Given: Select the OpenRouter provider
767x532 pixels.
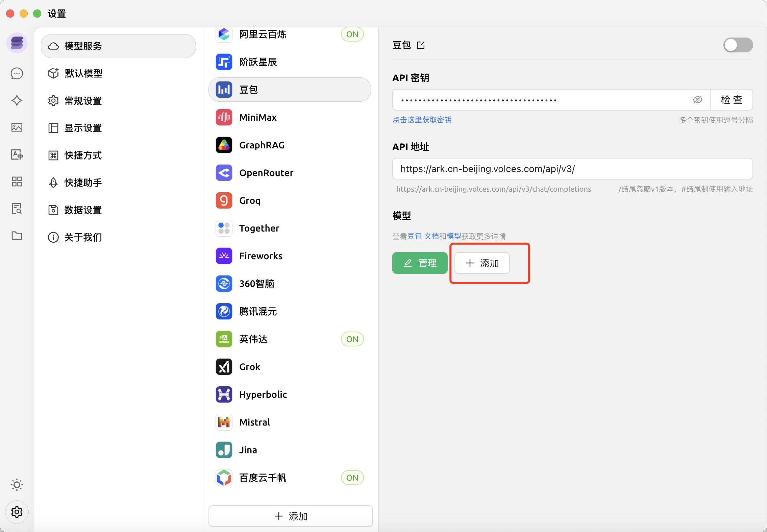Looking at the screenshot, I should [266, 173].
